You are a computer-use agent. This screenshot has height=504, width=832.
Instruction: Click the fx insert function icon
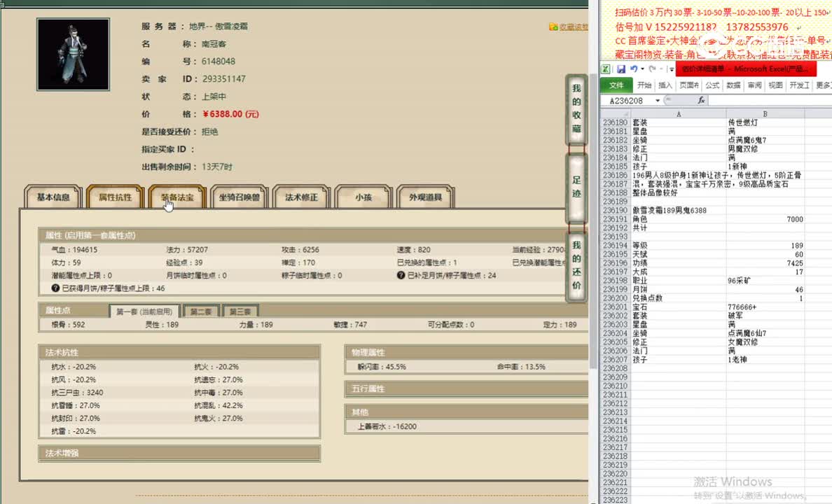click(x=701, y=100)
